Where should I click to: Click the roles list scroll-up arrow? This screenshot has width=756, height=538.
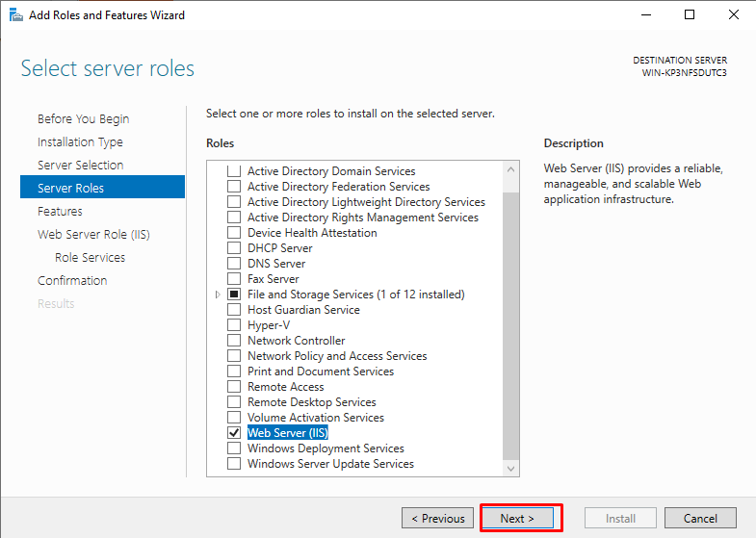point(510,169)
